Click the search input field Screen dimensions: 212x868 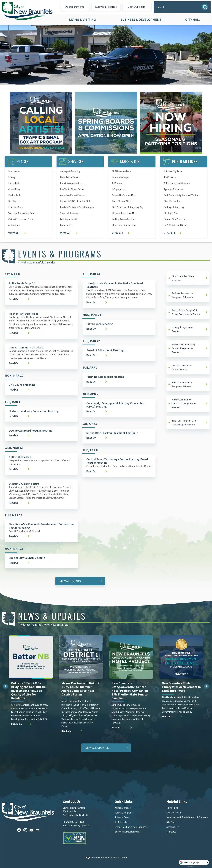(177, 7)
